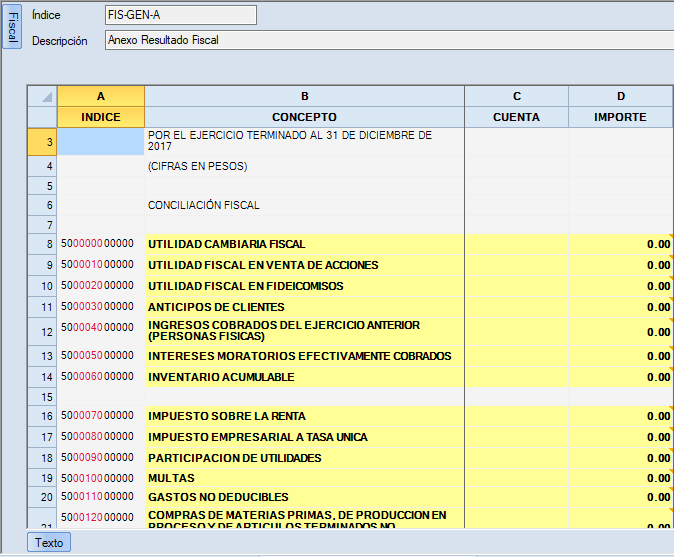
Task: Click importe value for GASTOS NO DEDUCIBLES
Action: (x=620, y=497)
